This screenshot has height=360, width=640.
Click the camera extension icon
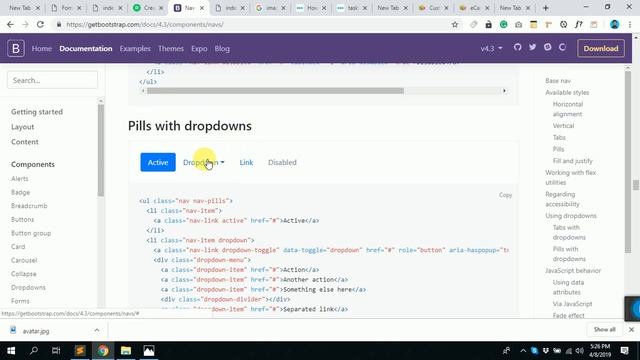pos(518,24)
